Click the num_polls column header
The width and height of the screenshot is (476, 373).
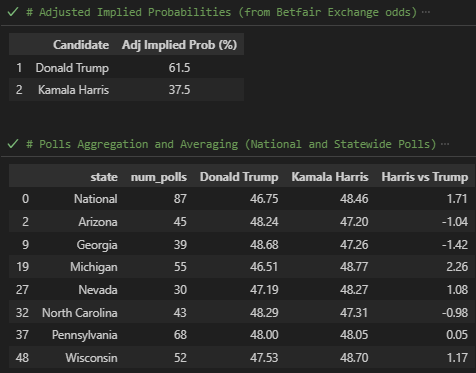pyautogui.click(x=159, y=177)
